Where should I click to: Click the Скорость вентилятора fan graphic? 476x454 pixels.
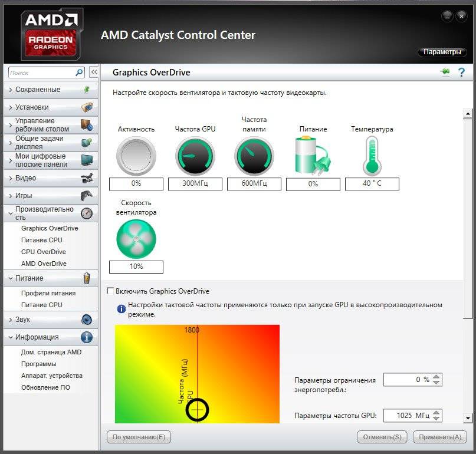(x=136, y=239)
